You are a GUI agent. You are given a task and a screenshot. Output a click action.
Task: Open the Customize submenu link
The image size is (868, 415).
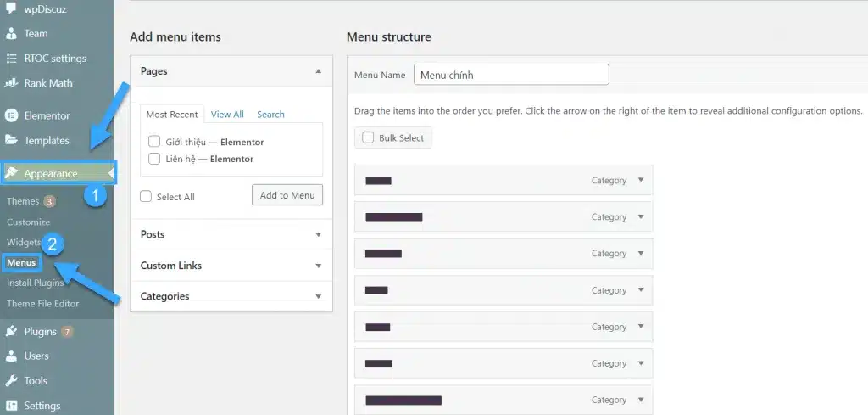(x=28, y=222)
